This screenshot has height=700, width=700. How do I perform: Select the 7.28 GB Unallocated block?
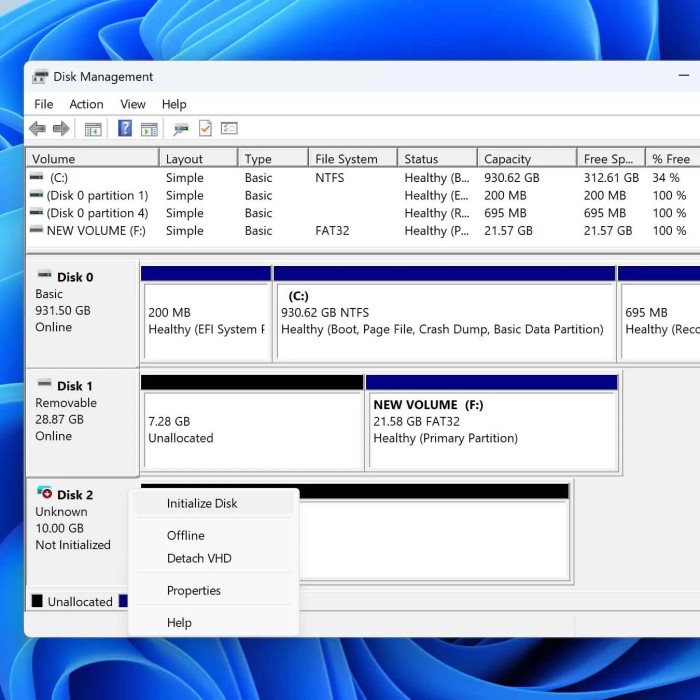252,422
